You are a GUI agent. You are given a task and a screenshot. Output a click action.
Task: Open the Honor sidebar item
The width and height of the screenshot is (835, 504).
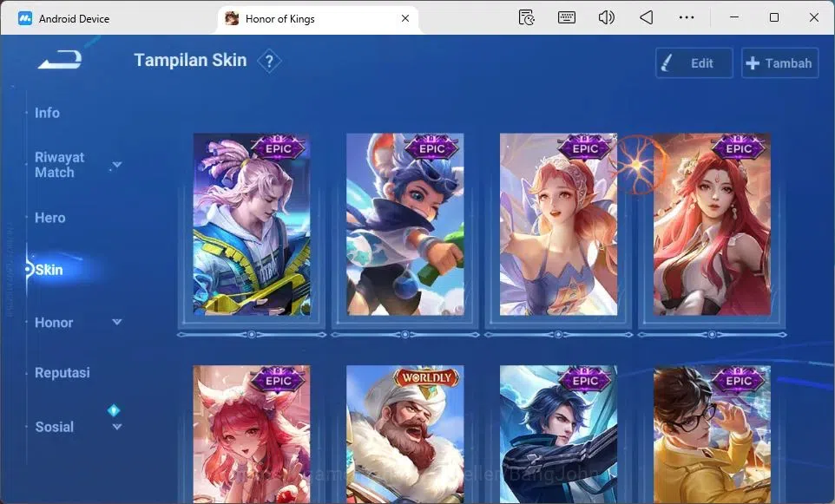54,323
